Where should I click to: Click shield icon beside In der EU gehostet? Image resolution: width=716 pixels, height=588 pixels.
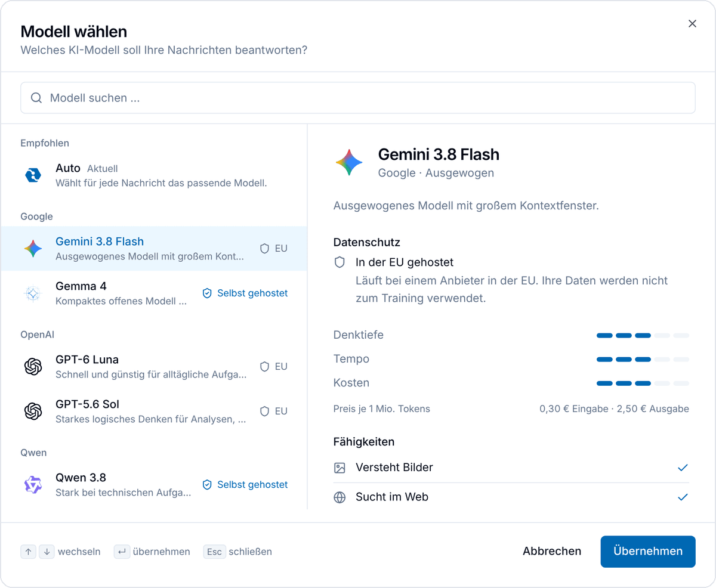tap(340, 262)
